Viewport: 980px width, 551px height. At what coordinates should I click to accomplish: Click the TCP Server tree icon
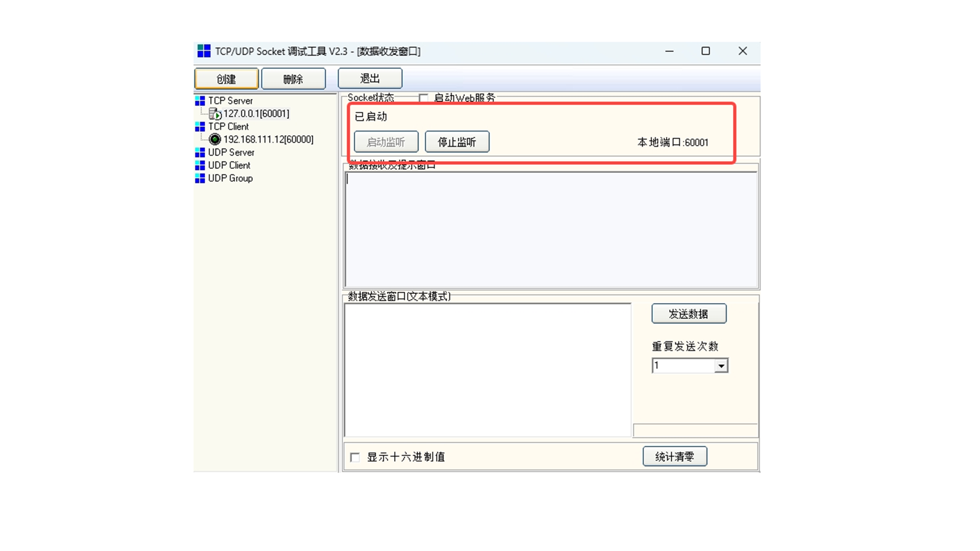(x=200, y=101)
